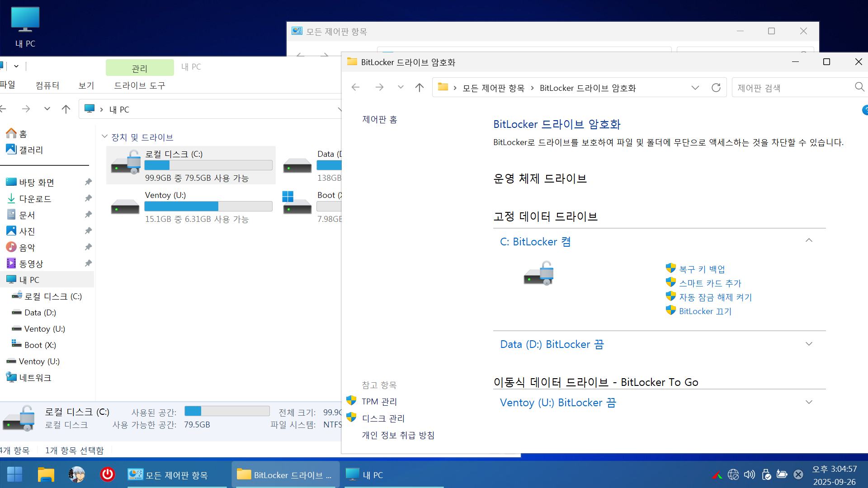This screenshot has width=868, height=488.
Task: Click the 제어판 검색 search field
Action: pos(791,88)
